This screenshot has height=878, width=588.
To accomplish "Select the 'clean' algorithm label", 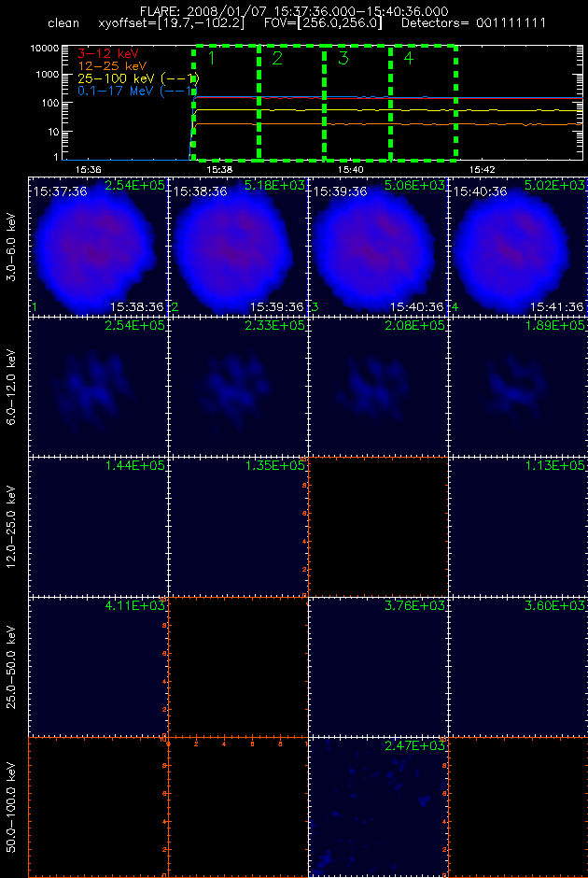I will [63, 24].
